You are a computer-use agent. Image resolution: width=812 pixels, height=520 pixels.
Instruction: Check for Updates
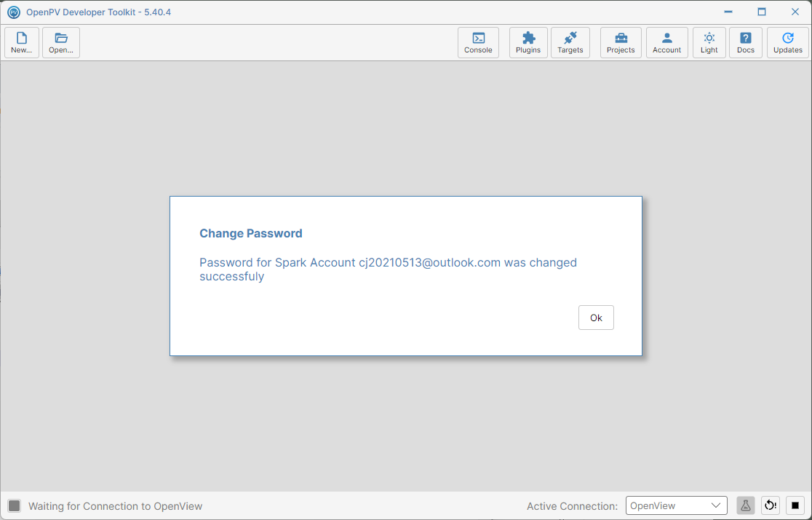pos(788,42)
